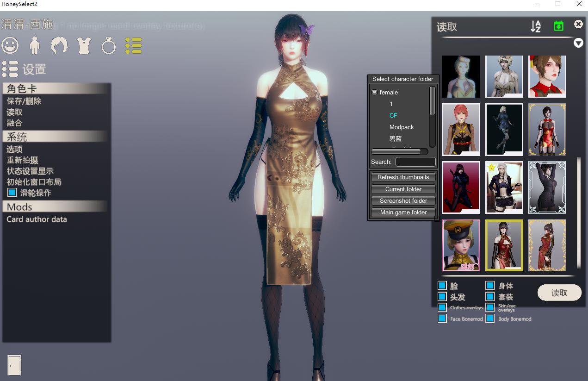Click Refresh thumbnails button

[x=403, y=177]
